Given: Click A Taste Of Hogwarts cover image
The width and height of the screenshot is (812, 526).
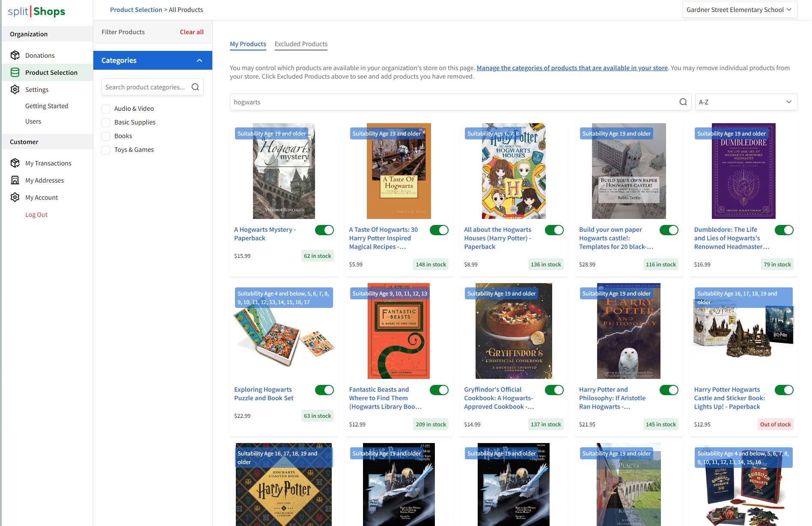Looking at the screenshot, I should click(x=399, y=171).
